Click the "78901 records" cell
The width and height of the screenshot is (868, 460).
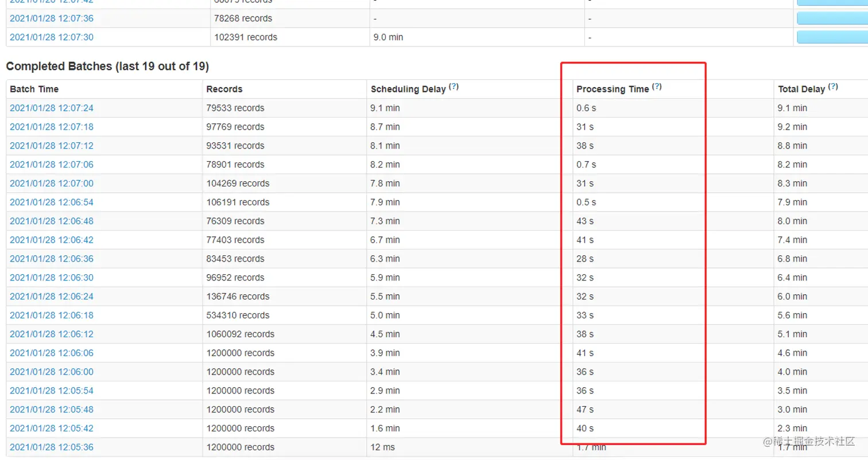point(235,165)
